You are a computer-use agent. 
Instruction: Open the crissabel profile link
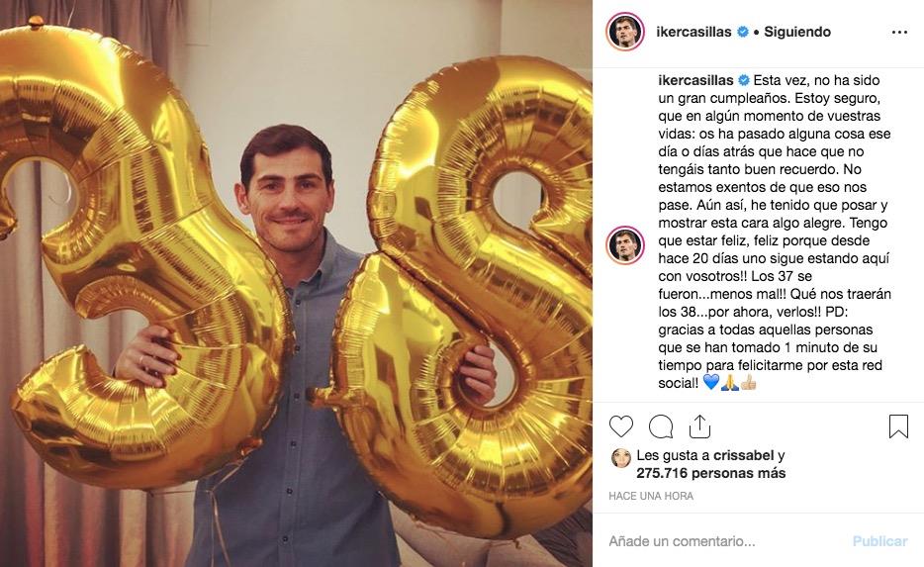pyautogui.click(x=744, y=456)
